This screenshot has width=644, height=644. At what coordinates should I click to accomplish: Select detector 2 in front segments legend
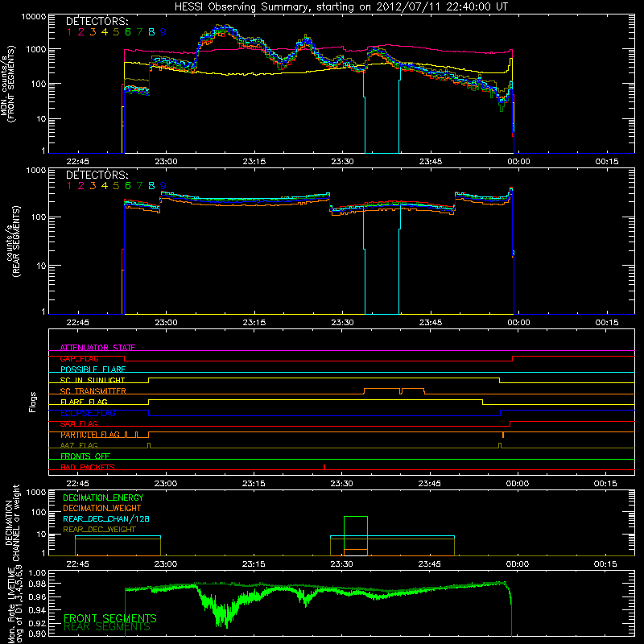[x=81, y=32]
